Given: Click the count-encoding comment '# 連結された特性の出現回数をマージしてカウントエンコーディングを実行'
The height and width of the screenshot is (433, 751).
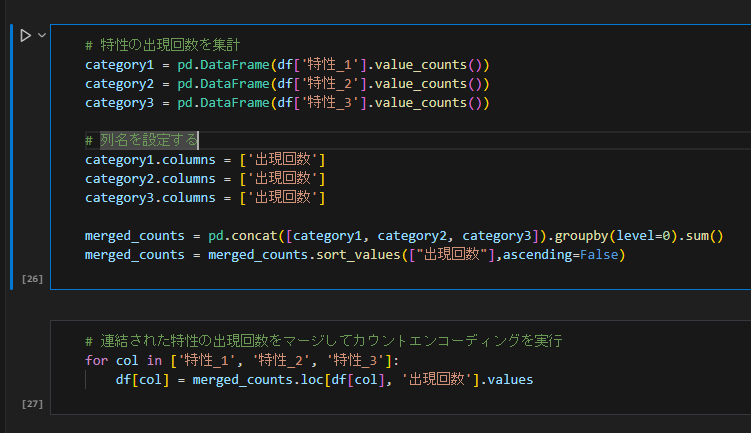Looking at the screenshot, I should pyautogui.click(x=324, y=341).
